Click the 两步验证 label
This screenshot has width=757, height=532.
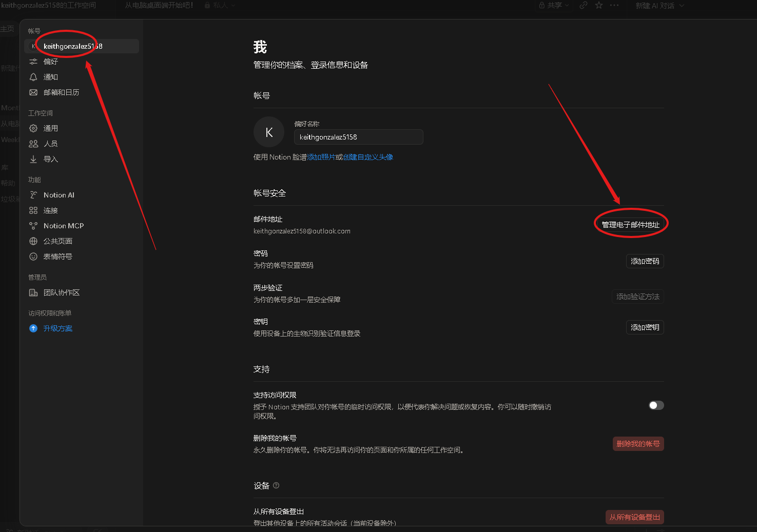pos(268,288)
